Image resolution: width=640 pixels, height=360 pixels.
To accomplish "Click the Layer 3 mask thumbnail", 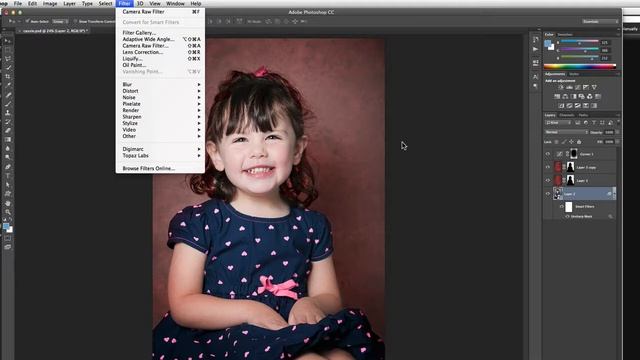I will point(570,180).
